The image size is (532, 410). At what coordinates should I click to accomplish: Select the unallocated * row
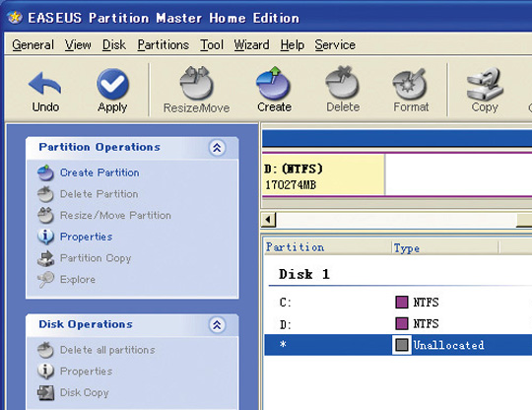tap(398, 345)
